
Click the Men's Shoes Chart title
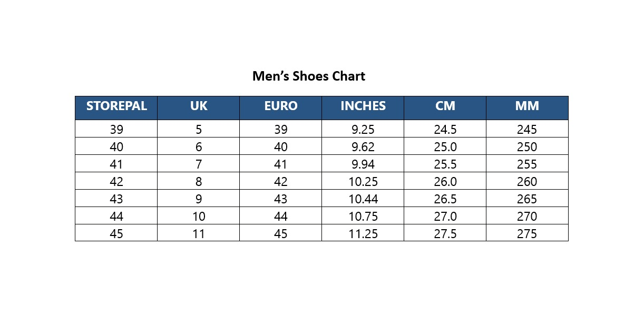(309, 76)
